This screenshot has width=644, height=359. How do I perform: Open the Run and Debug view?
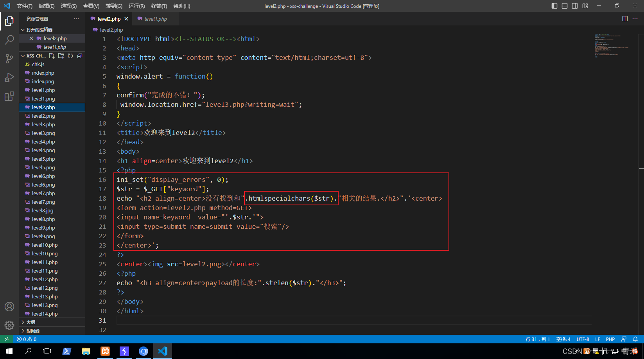(x=9, y=77)
